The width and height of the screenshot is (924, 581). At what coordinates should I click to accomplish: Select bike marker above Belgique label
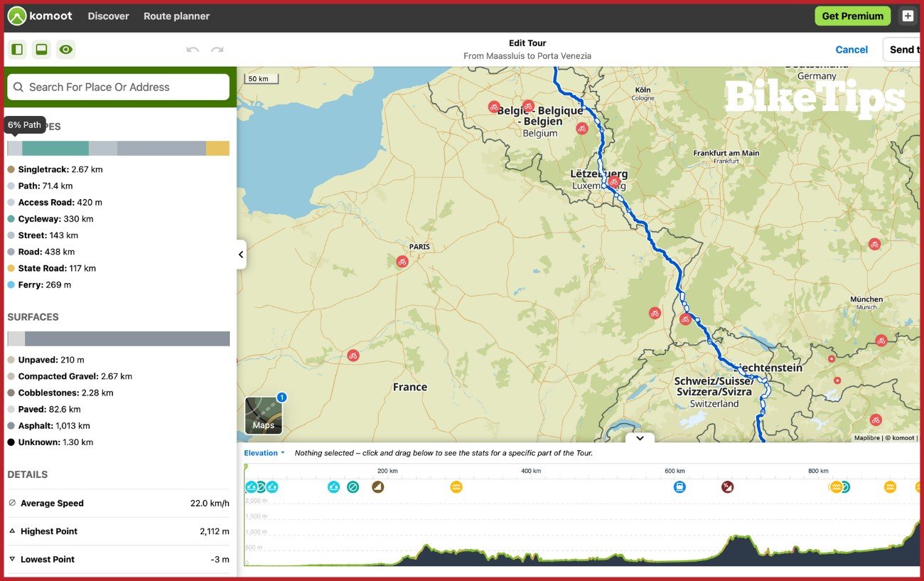coord(527,106)
